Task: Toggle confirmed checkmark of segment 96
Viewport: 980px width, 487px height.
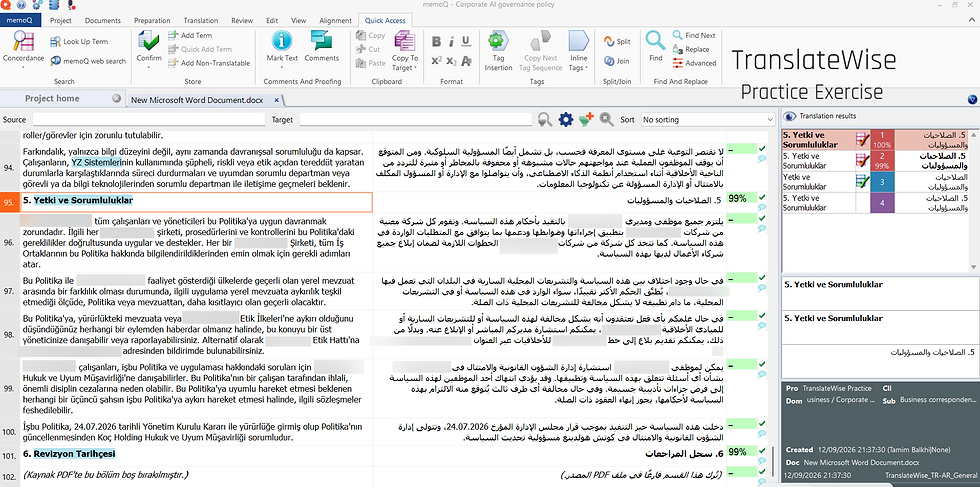Action: click(x=761, y=218)
